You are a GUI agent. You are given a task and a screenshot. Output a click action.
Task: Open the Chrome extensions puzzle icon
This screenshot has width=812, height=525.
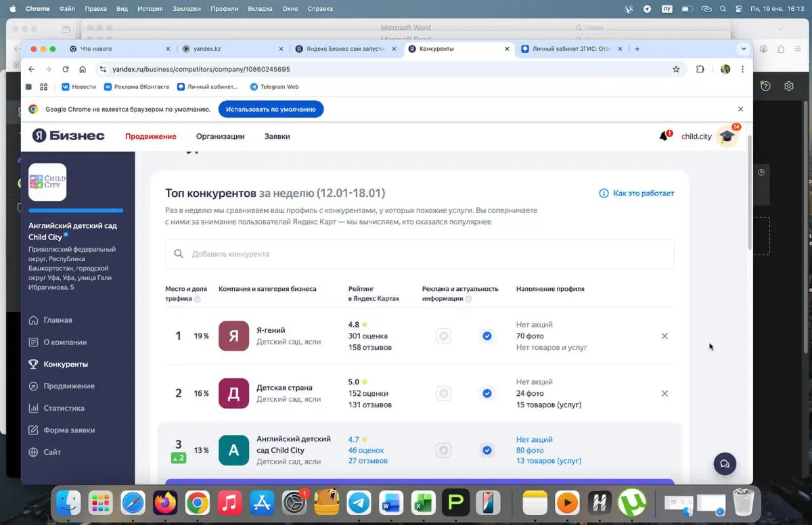[x=700, y=69]
